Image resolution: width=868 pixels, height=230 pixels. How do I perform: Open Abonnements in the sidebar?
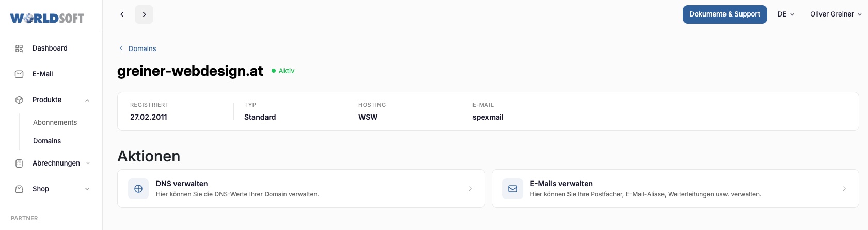pos(55,123)
